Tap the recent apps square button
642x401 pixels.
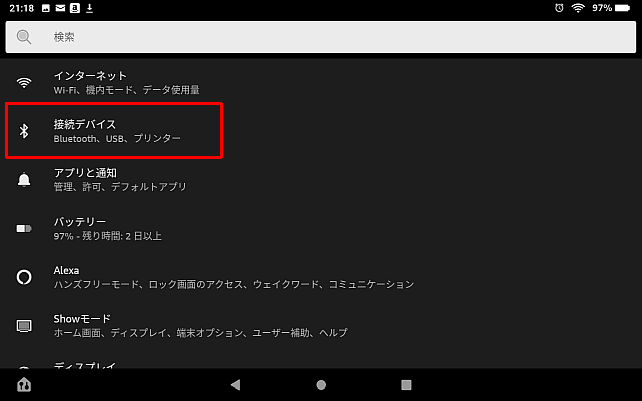(406, 385)
